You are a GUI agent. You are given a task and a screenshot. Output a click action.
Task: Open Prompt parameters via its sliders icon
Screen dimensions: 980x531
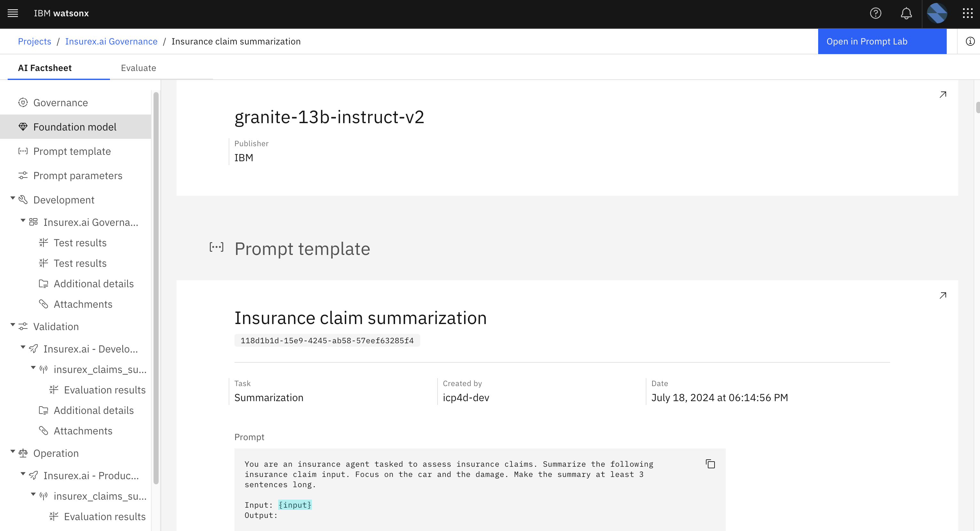(x=23, y=175)
